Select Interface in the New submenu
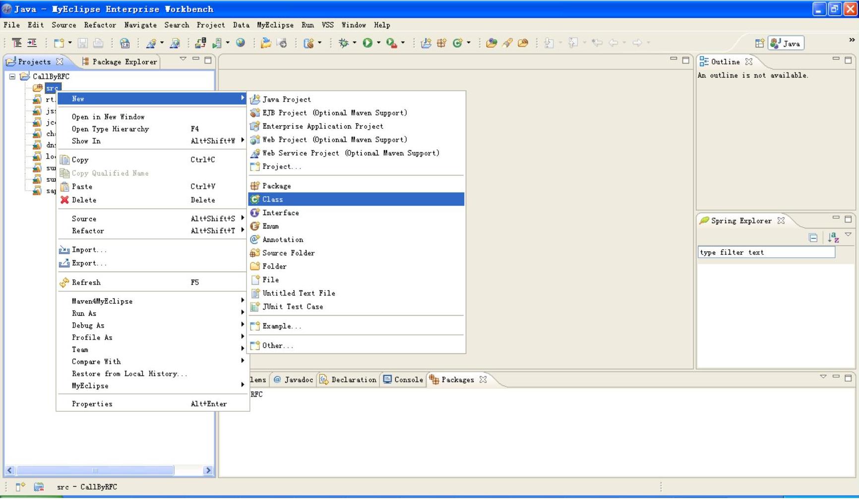 click(x=356, y=213)
